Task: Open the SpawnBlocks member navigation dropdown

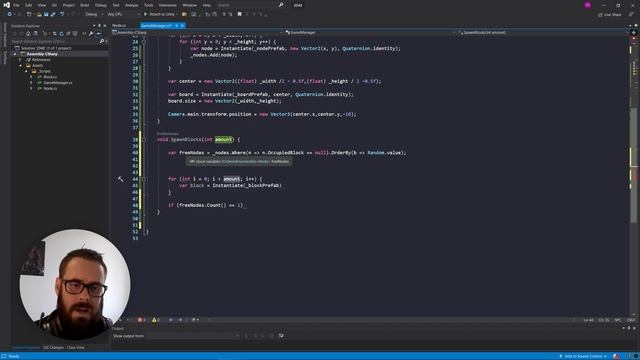Action: (x=543, y=32)
